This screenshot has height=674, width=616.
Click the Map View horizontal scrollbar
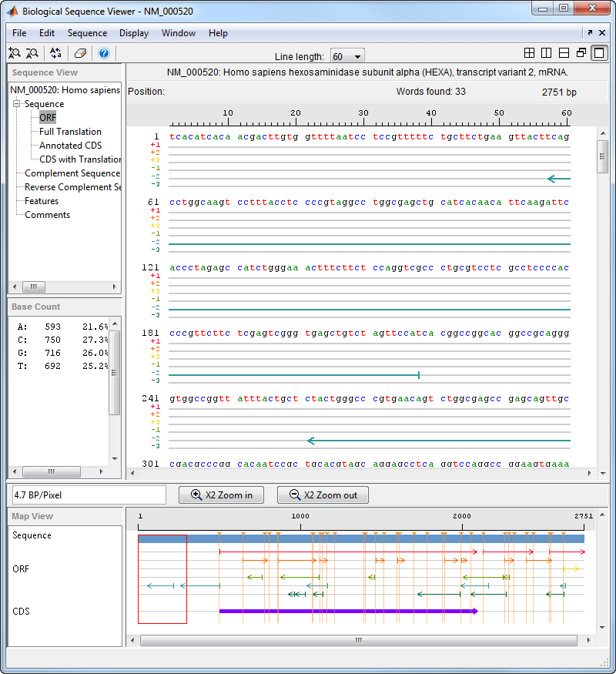[357, 640]
